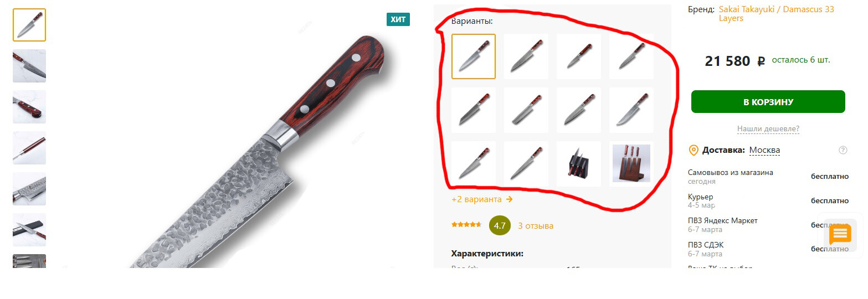Click the green 4.7 rating badge
This screenshot has width=868, height=299.
pyautogui.click(x=500, y=225)
